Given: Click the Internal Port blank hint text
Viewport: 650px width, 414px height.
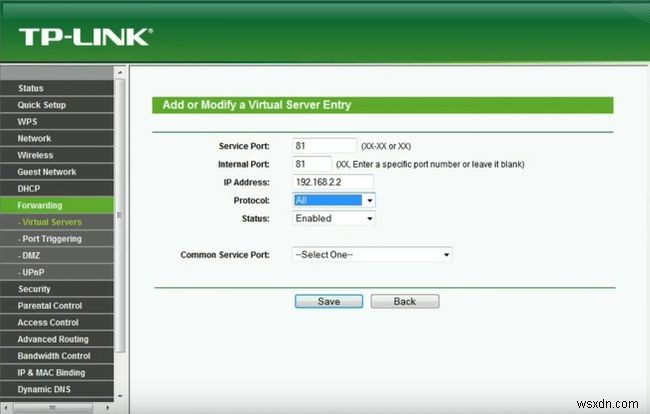Looking at the screenshot, I should tap(430, 164).
